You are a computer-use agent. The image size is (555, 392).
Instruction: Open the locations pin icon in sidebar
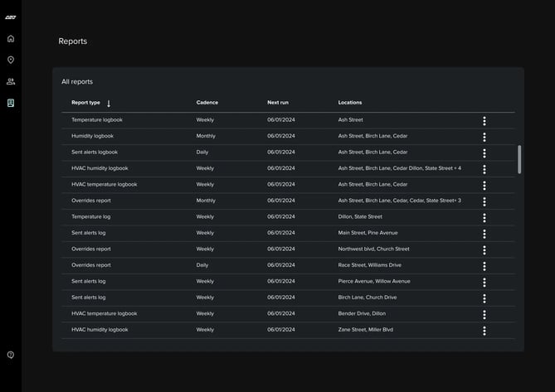11,60
